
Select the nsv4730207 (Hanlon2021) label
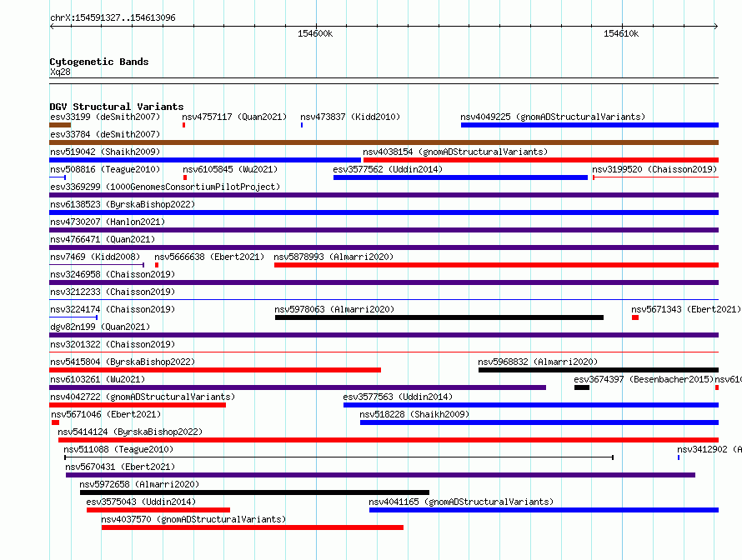point(108,222)
